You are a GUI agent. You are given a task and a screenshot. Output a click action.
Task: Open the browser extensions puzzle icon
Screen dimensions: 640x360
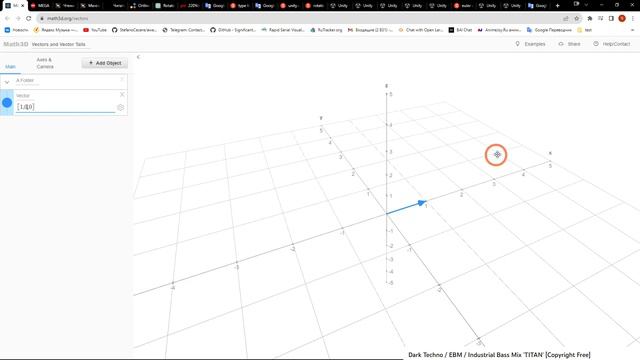590,18
